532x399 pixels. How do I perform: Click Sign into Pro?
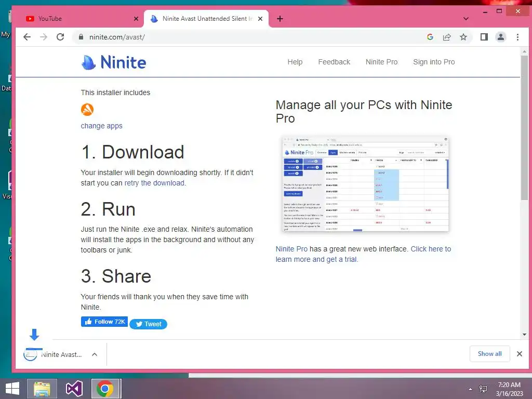pyautogui.click(x=434, y=62)
